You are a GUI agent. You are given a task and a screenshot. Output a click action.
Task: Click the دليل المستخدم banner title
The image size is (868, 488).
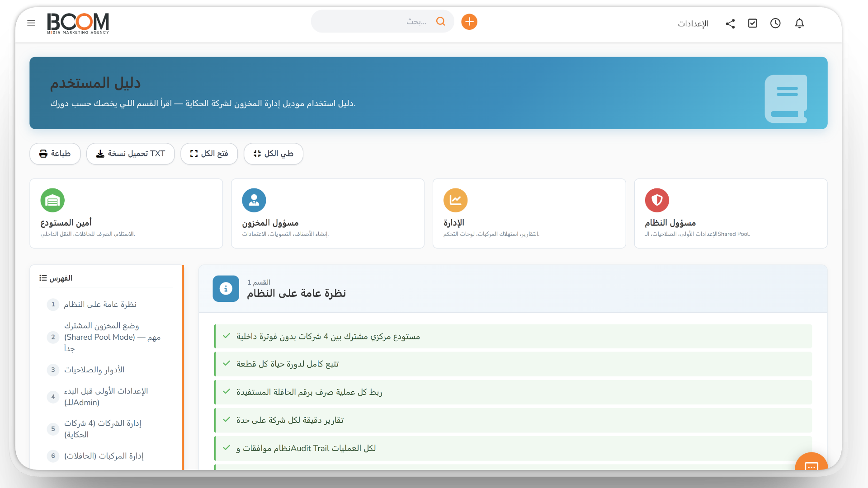95,83
